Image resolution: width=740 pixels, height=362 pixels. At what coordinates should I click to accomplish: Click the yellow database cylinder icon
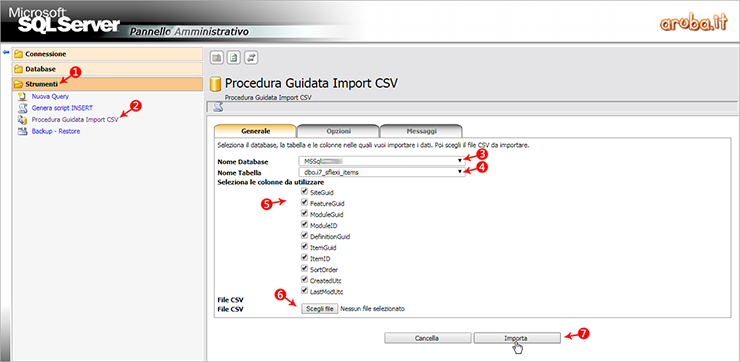[215, 84]
